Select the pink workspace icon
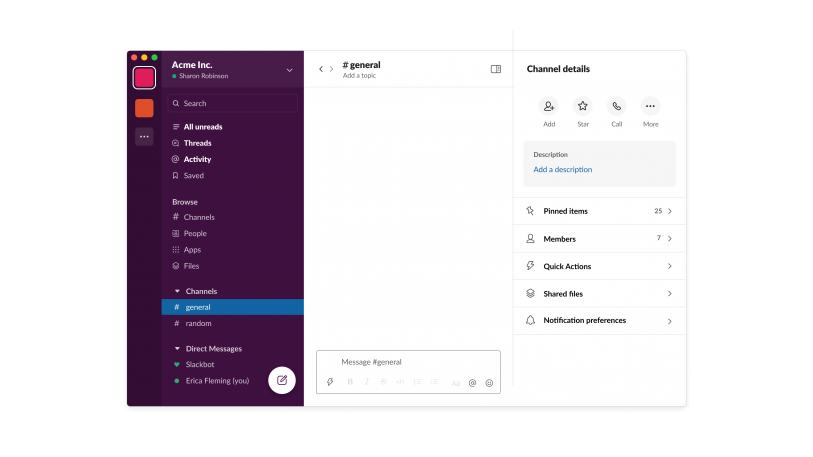 [144, 78]
